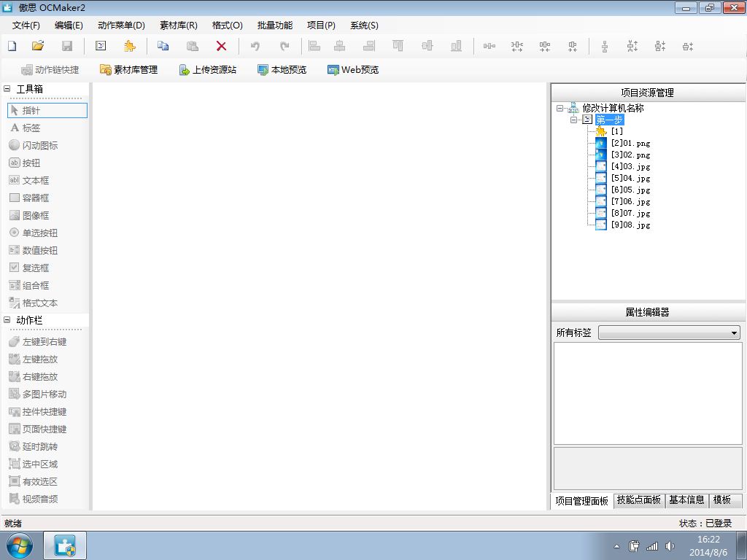The image size is (747, 560).
Task: Click the increase vertical spacing icon
Action: (x=632, y=46)
